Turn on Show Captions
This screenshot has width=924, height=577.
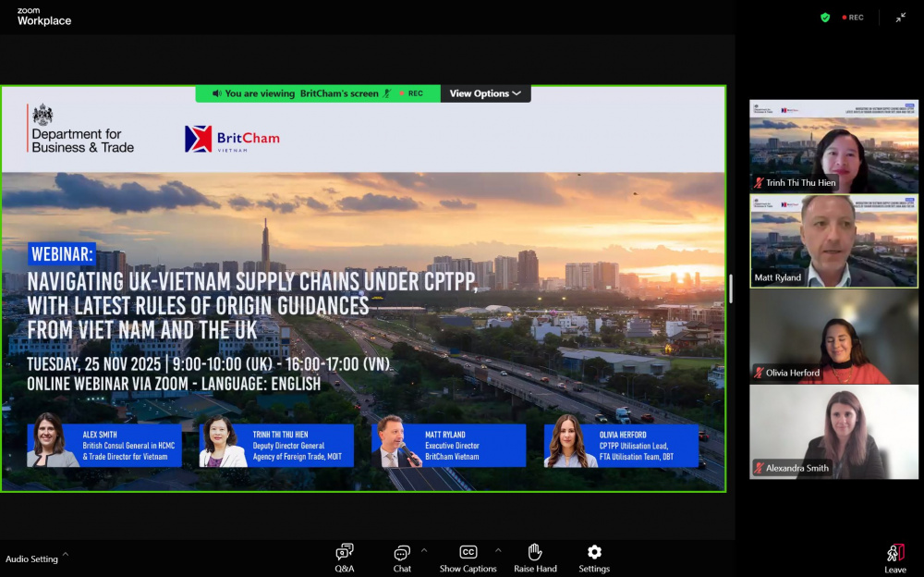(x=468, y=558)
